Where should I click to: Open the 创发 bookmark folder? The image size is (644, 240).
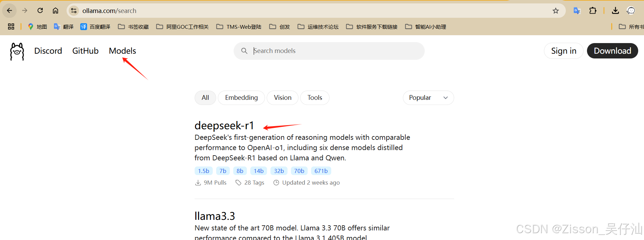tap(280, 27)
